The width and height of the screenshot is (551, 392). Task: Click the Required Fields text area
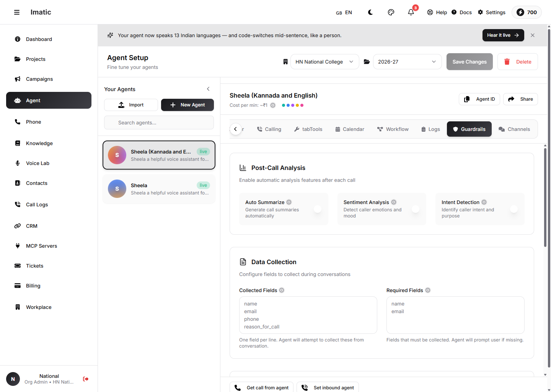pos(455,315)
